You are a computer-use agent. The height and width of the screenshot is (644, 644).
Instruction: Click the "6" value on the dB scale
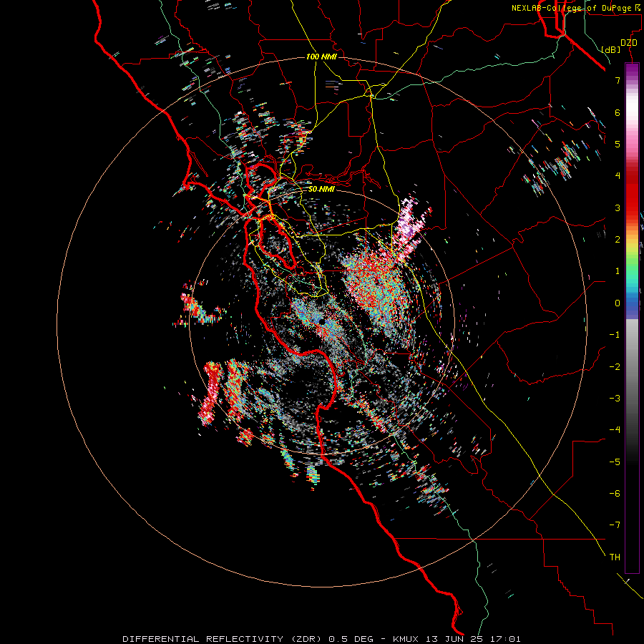pos(618,112)
